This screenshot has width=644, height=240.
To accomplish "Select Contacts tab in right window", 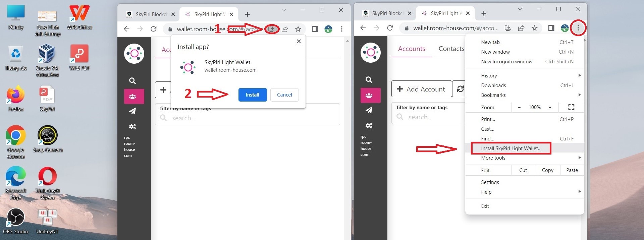I will coord(451,49).
